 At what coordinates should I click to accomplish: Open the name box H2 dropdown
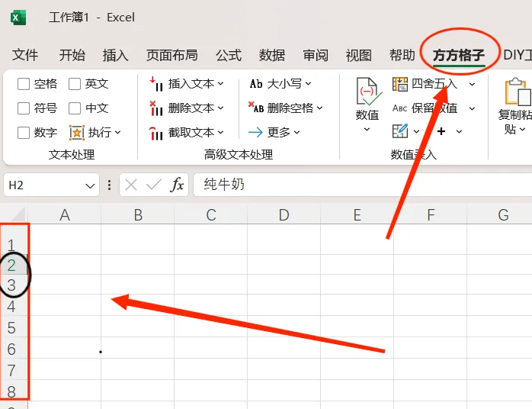click(x=90, y=186)
